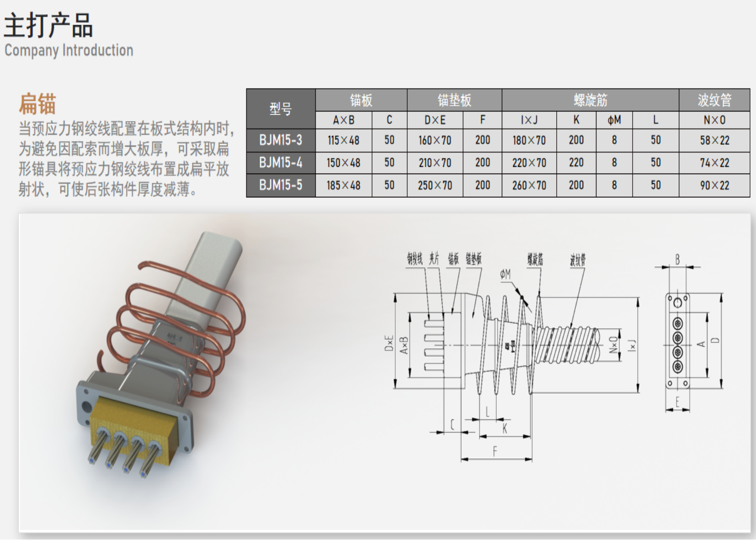Click the 钢绞线 callout label in drawing

[x=415, y=259]
